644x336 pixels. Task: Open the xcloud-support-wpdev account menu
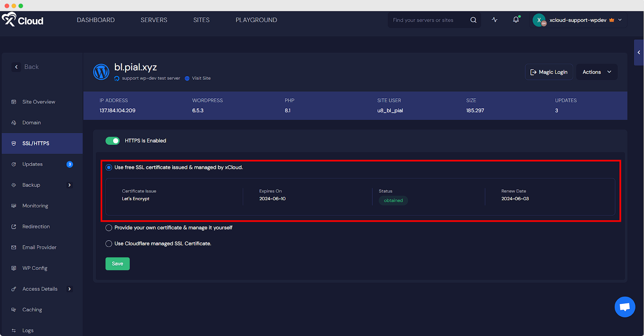(578, 20)
